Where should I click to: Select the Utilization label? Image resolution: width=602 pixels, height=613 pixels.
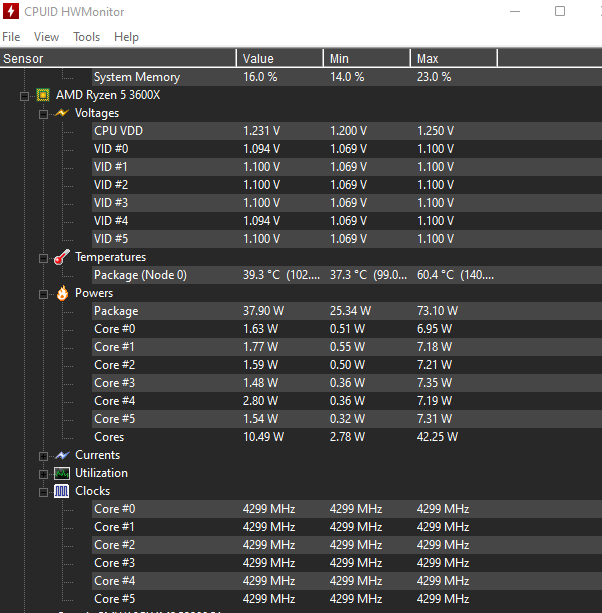tap(101, 473)
